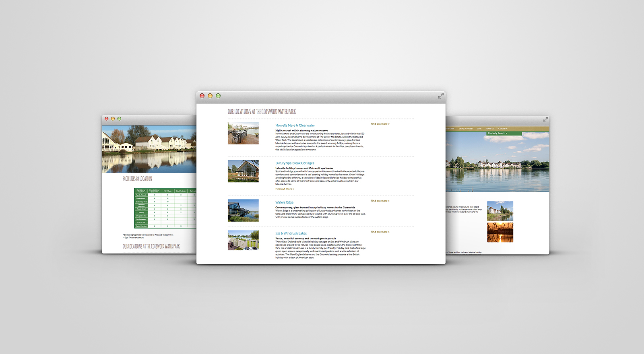The height and width of the screenshot is (354, 644).
Task: Open the Waters Edge heading link
Action: (x=284, y=202)
